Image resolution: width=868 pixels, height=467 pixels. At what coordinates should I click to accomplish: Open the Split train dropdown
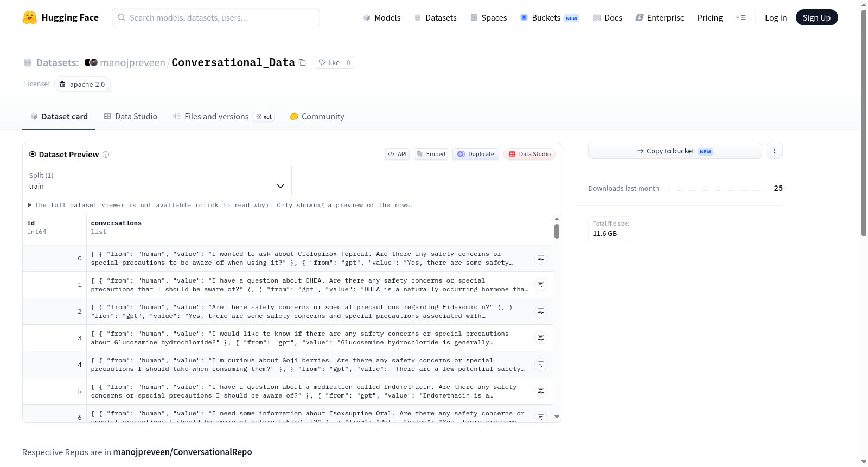[x=157, y=181]
